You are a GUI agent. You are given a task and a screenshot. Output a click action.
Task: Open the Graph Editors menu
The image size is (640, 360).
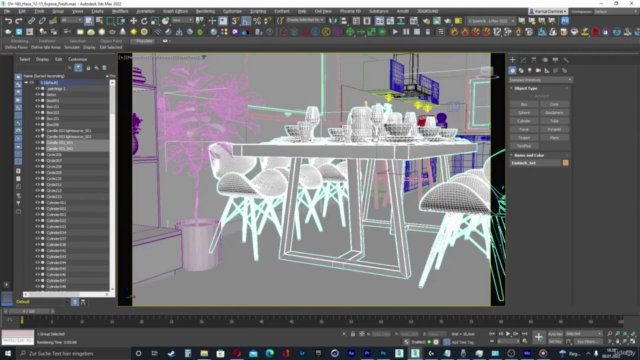[x=175, y=11]
